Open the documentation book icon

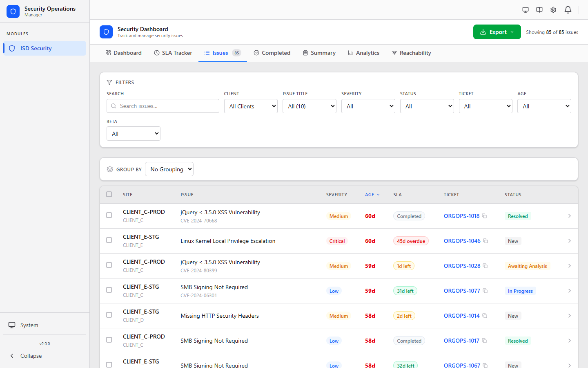tap(539, 10)
